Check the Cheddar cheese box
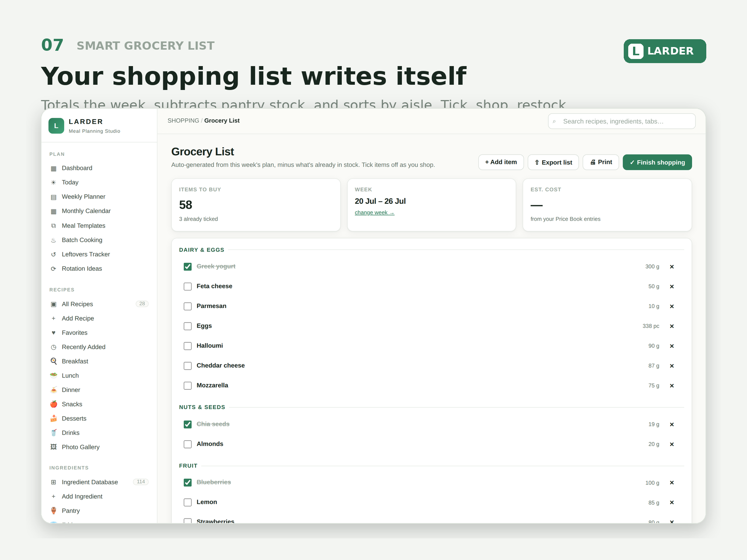Viewport: 747px width, 560px height. tap(187, 366)
